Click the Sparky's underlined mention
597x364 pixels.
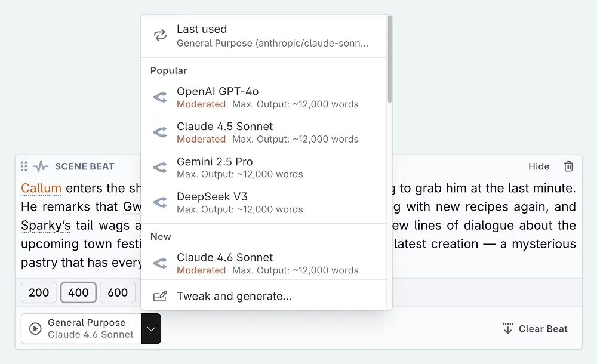coord(46,226)
